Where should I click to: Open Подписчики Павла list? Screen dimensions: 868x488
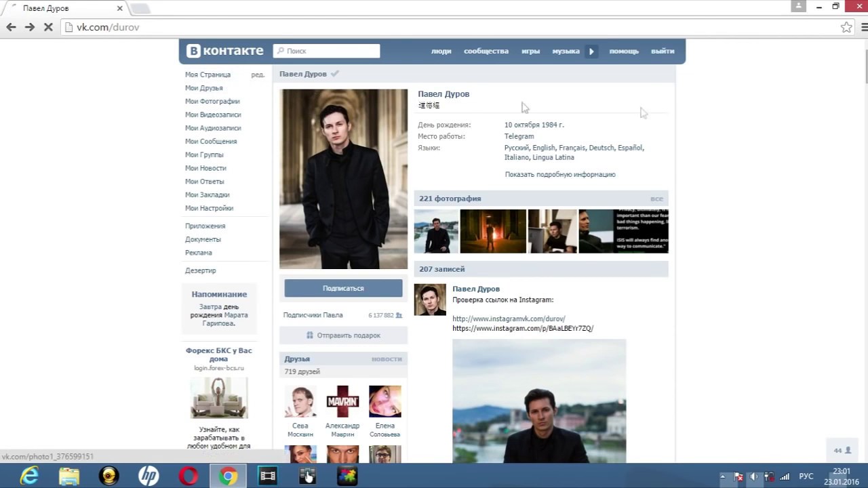point(313,315)
